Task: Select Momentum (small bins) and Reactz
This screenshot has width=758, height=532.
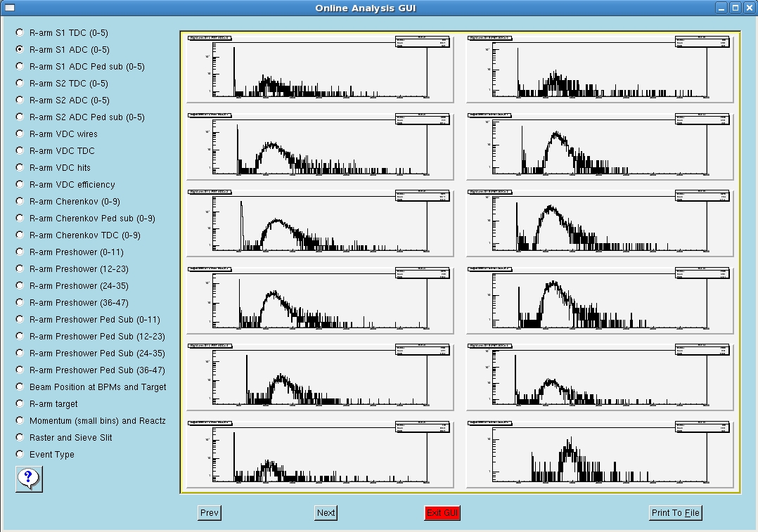Action: 91,421
